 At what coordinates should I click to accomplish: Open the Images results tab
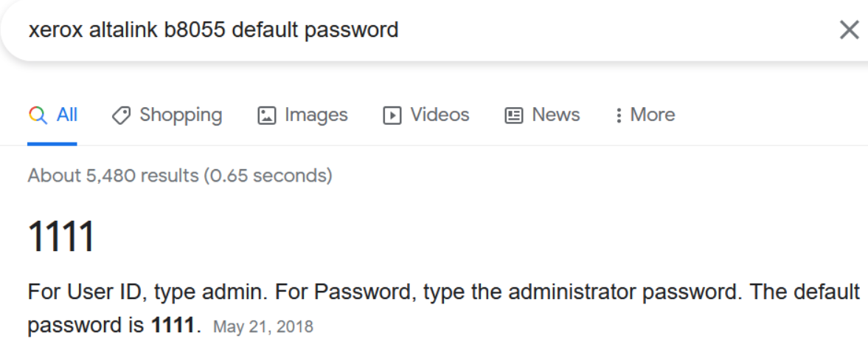pyautogui.click(x=316, y=115)
